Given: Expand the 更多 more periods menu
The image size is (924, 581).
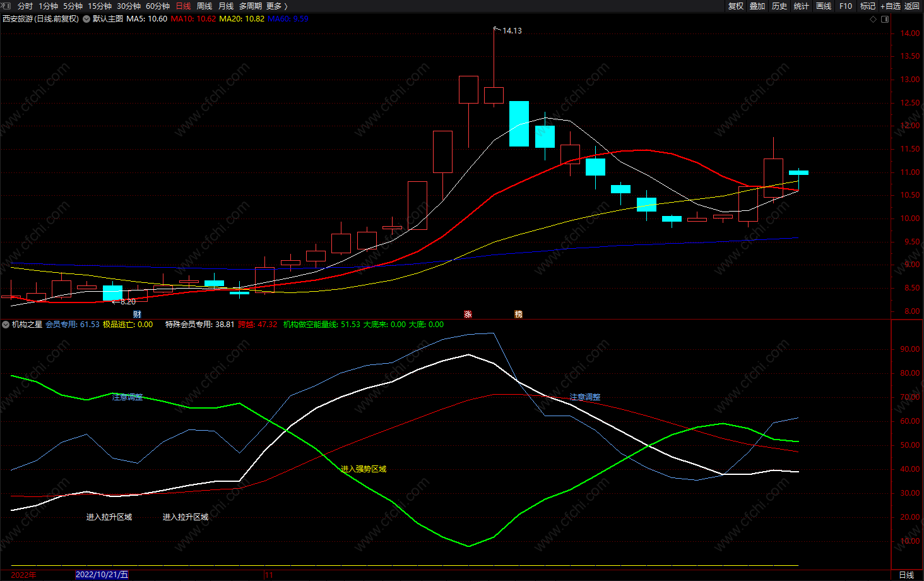Looking at the screenshot, I should 276,6.
